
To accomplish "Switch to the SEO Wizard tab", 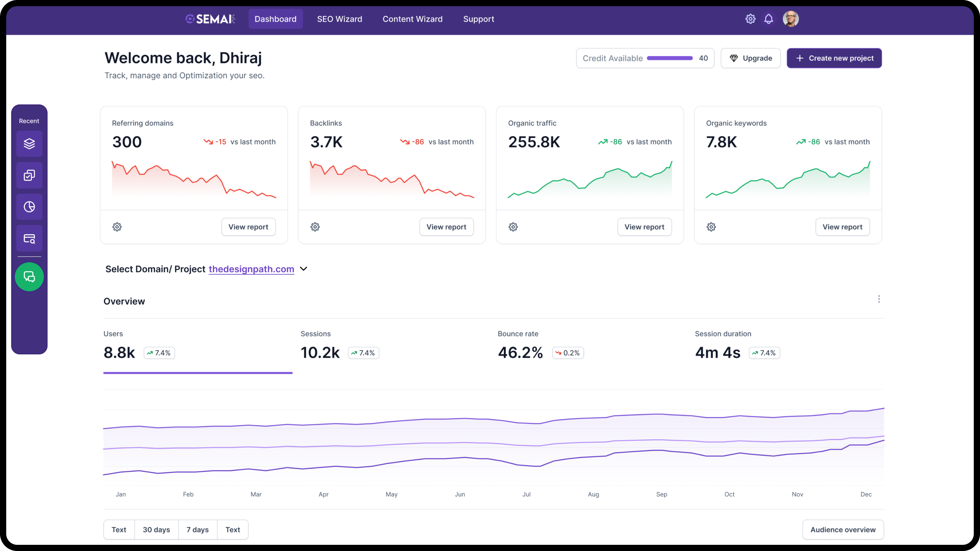I will [339, 19].
